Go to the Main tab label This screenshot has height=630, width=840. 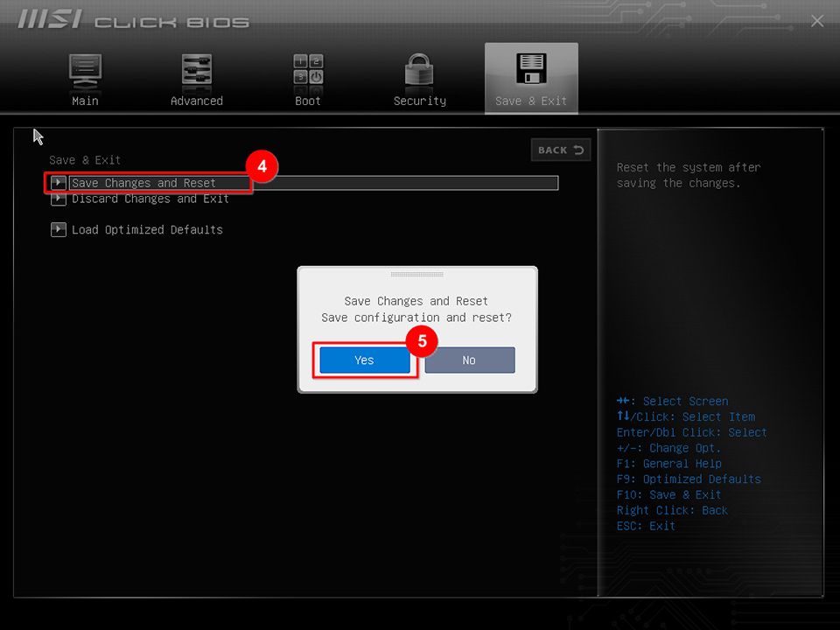(85, 101)
